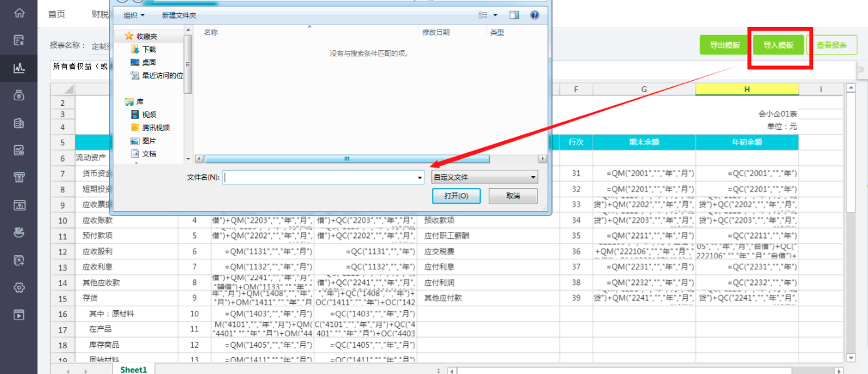868x374 pixels.
Task: Open the chart document sidebar icon
Action: tap(19, 150)
